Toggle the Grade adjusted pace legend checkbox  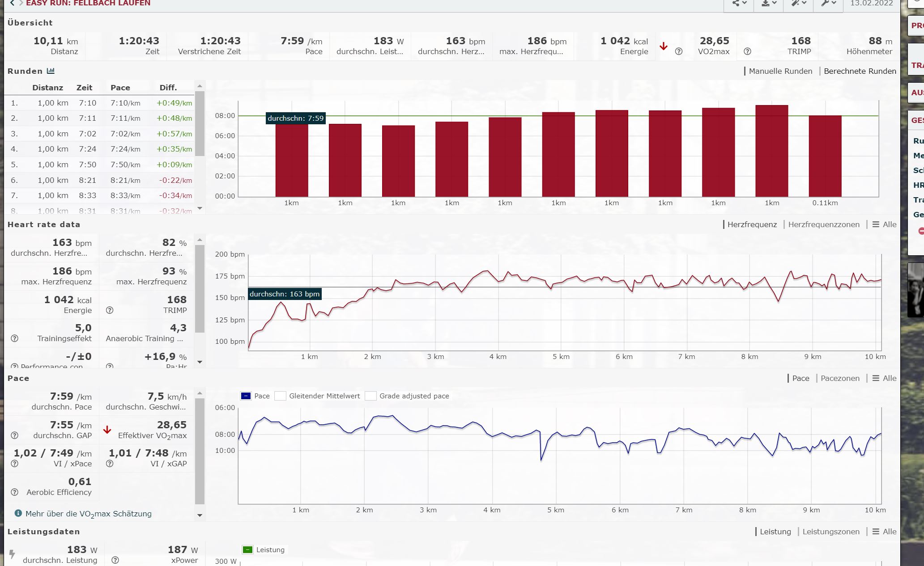pyautogui.click(x=370, y=396)
